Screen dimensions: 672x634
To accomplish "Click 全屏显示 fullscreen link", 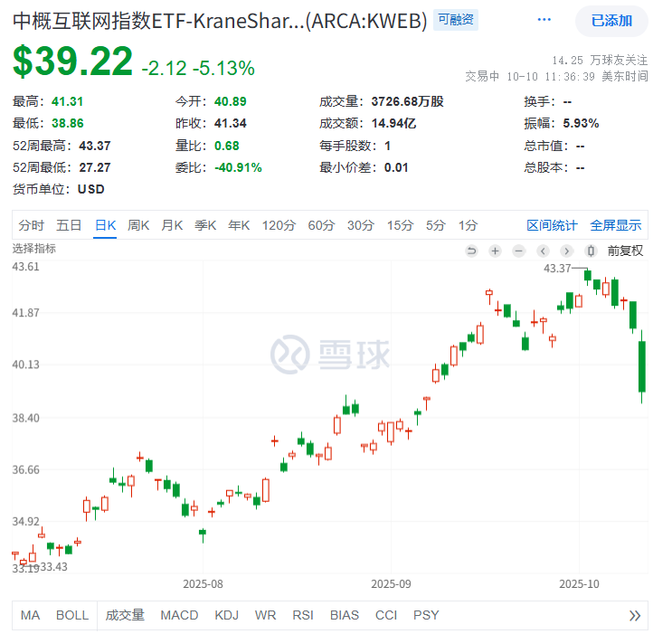I will [615, 225].
